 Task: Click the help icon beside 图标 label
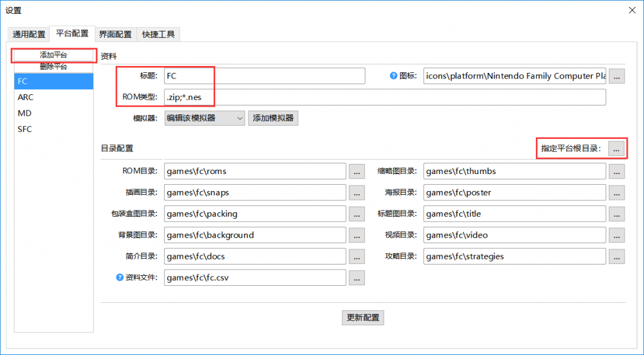[x=394, y=76]
